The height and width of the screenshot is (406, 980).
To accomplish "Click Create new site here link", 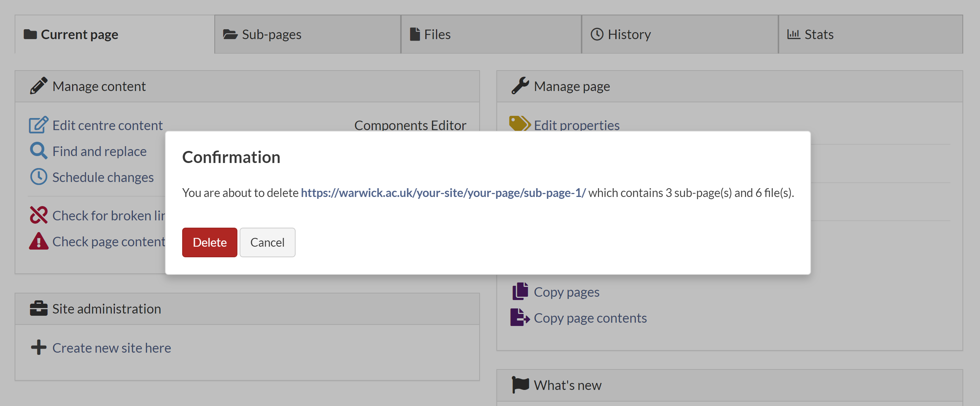I will pos(112,348).
